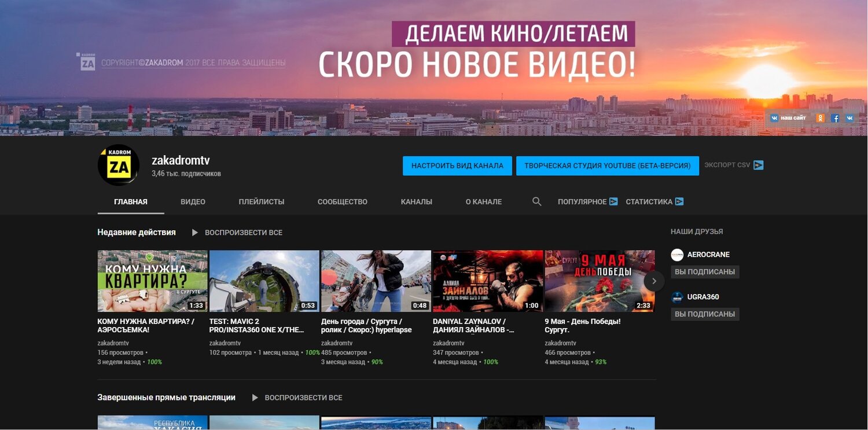Open the AEROCRANE channel avatar

(x=677, y=255)
